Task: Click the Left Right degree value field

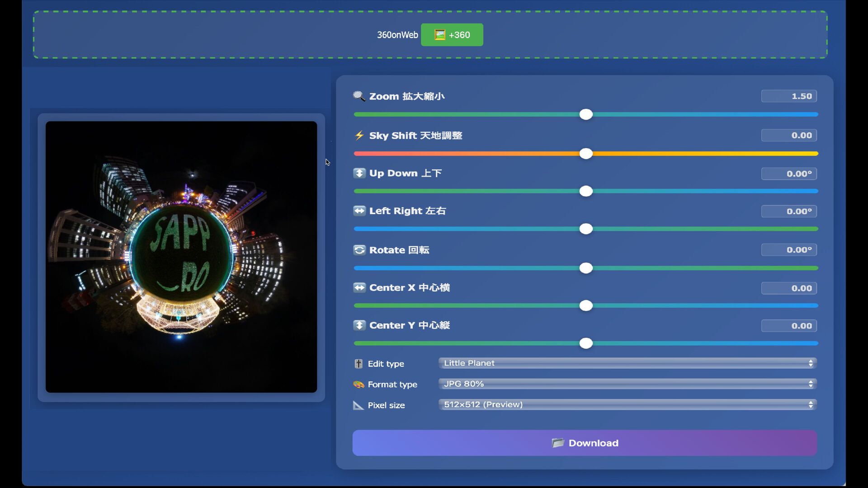Action: click(789, 211)
